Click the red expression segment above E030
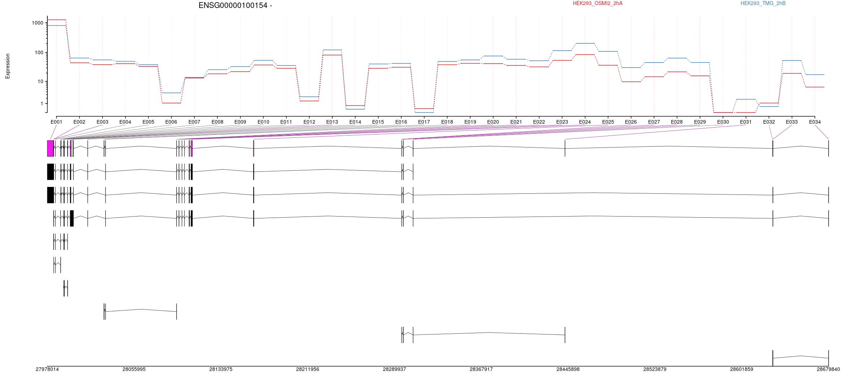The image size is (868, 376). pos(723,112)
